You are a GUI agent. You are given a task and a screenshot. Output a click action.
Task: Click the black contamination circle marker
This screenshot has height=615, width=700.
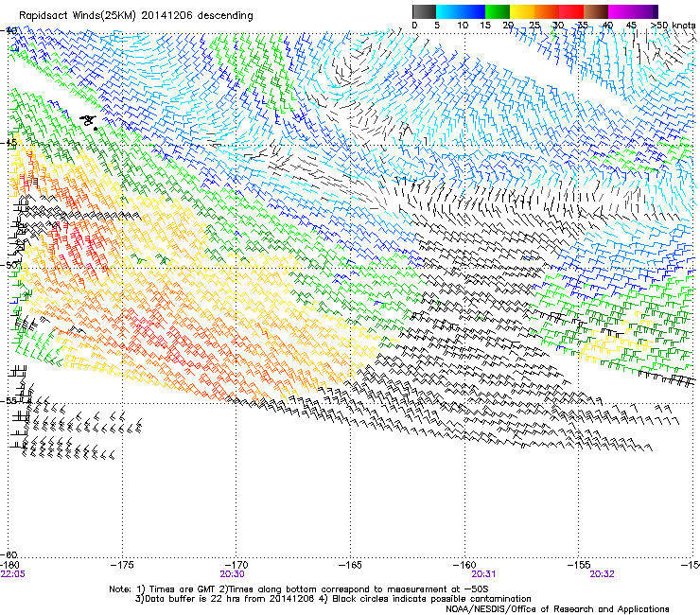coord(96,129)
